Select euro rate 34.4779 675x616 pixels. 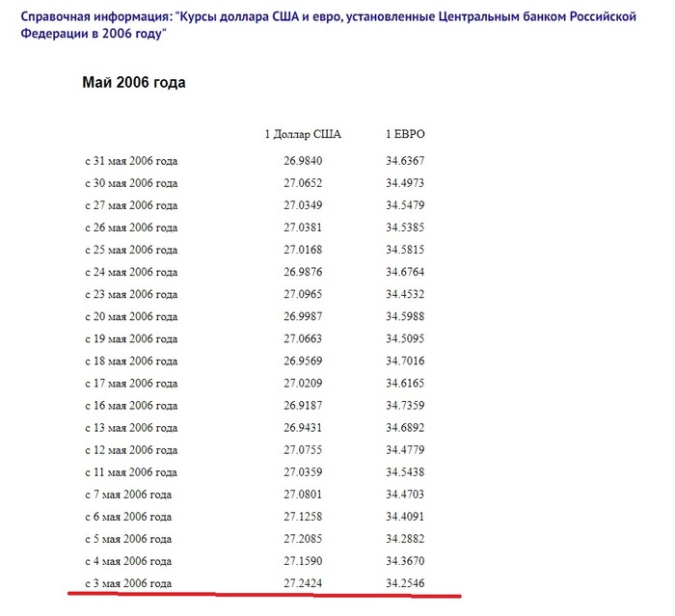[405, 450]
